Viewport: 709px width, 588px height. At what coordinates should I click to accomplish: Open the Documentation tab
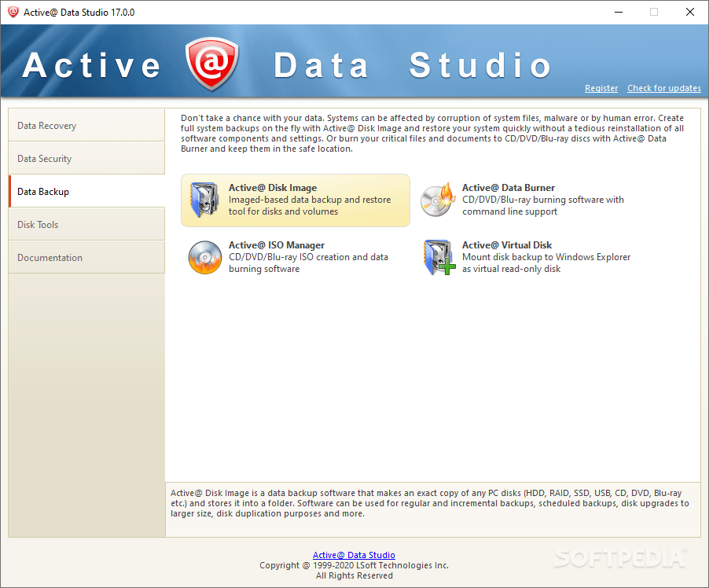86,257
